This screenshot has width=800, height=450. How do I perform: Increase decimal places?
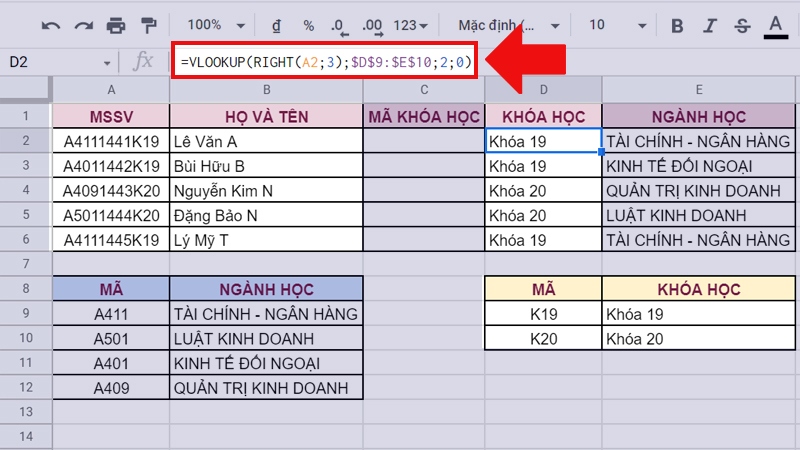(373, 25)
